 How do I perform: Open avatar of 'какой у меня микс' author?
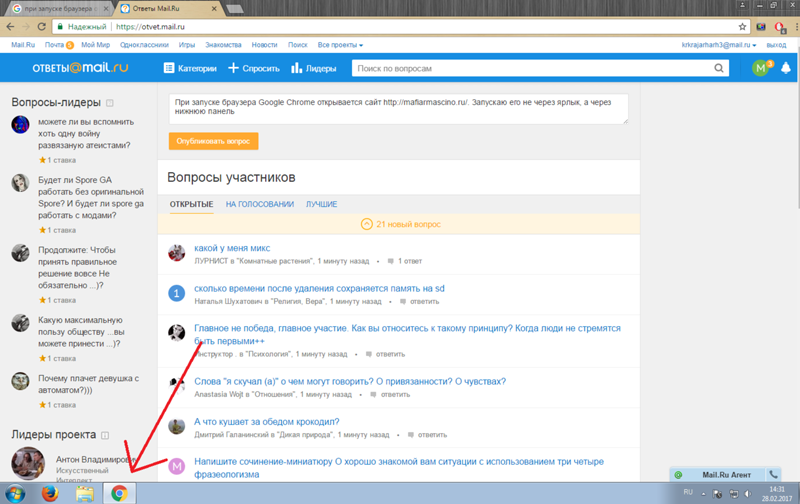(177, 253)
